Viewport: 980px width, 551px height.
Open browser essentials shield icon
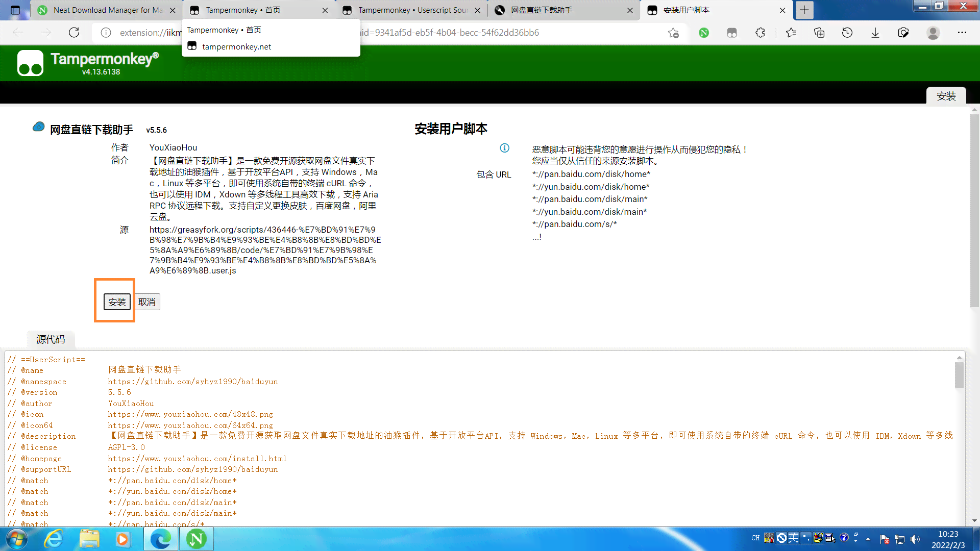tap(903, 33)
